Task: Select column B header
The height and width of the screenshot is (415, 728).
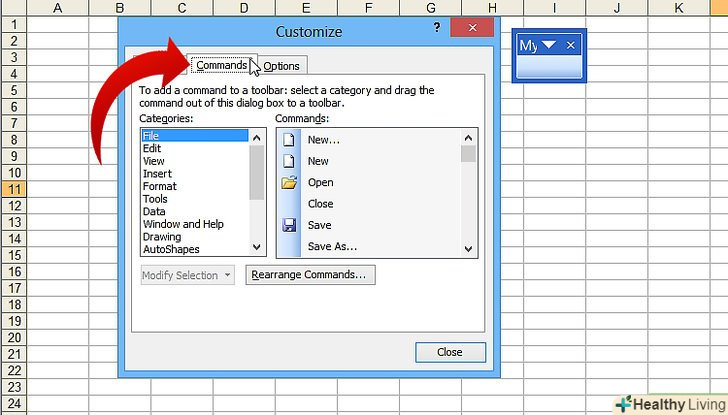Action: [x=120, y=7]
